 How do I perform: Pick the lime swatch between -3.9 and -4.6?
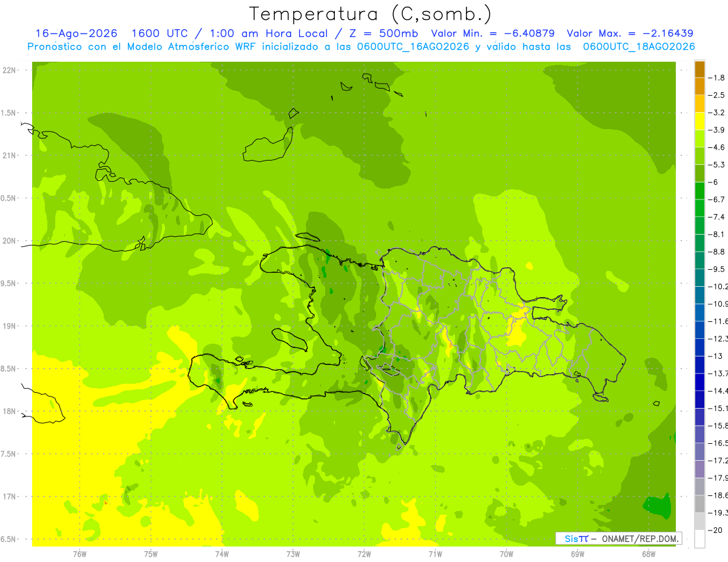point(699,139)
